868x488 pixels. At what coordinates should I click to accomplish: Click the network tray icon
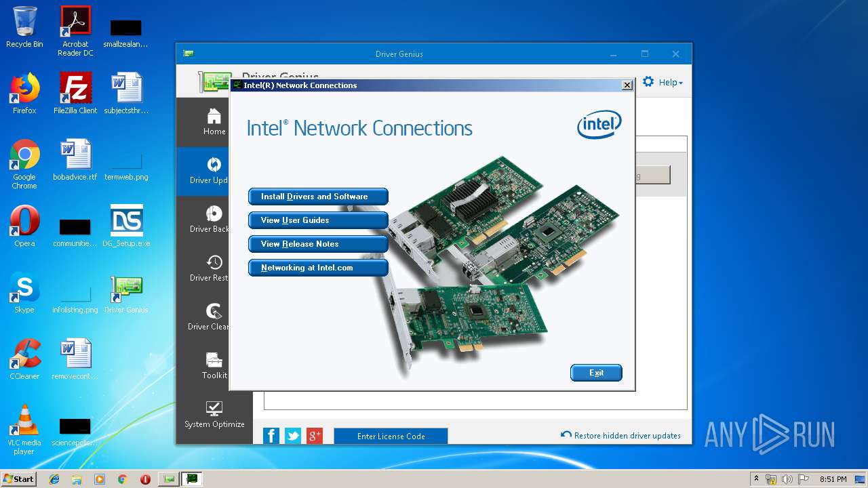771,479
